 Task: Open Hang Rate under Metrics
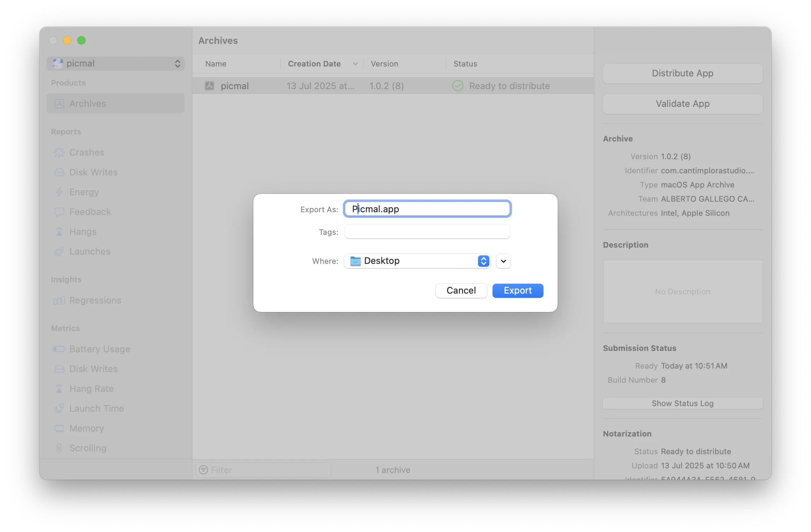(x=91, y=389)
